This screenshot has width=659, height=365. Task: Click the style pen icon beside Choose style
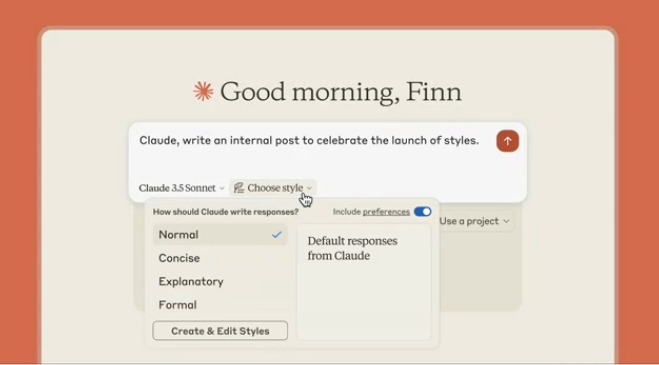pos(239,188)
